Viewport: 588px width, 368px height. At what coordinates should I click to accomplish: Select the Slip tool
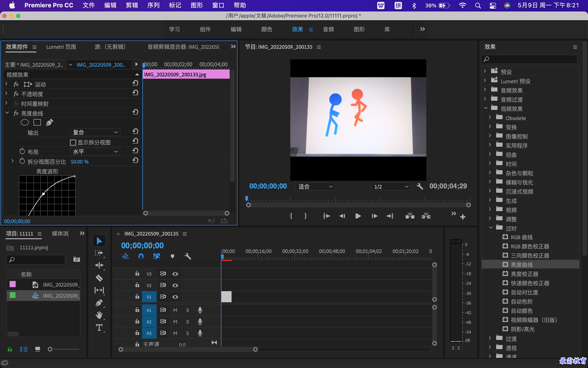coord(99,290)
